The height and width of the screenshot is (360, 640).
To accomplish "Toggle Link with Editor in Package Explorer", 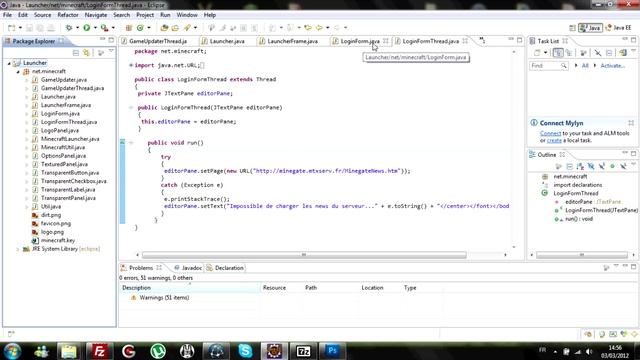I will pyautogui.click(x=86, y=53).
